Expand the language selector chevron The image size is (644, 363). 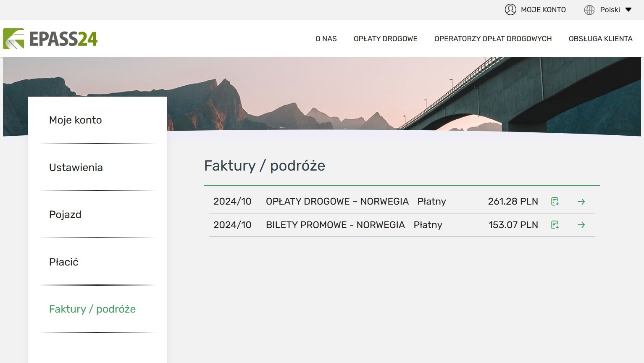[x=629, y=9]
